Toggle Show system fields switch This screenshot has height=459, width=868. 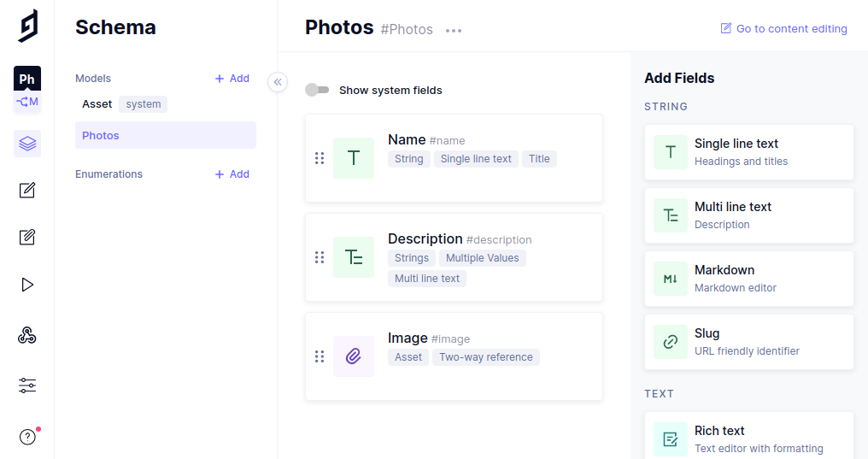[x=317, y=90]
